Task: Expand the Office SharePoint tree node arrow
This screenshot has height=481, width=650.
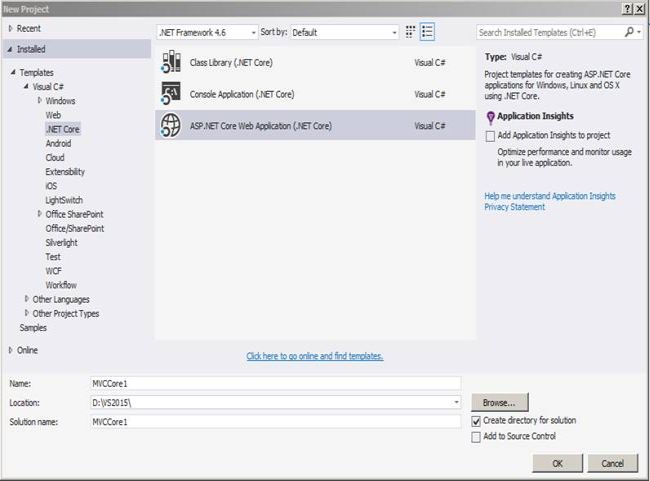Action: pos(40,214)
